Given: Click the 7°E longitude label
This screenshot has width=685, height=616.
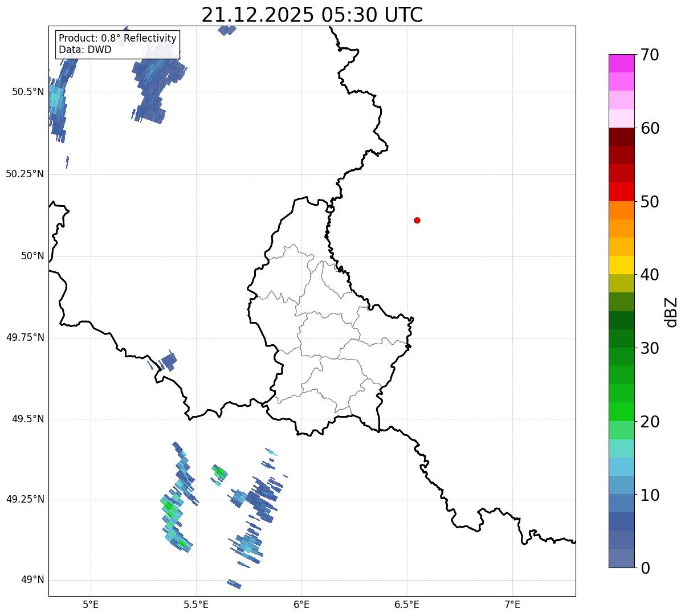Looking at the screenshot, I should pyautogui.click(x=512, y=604).
